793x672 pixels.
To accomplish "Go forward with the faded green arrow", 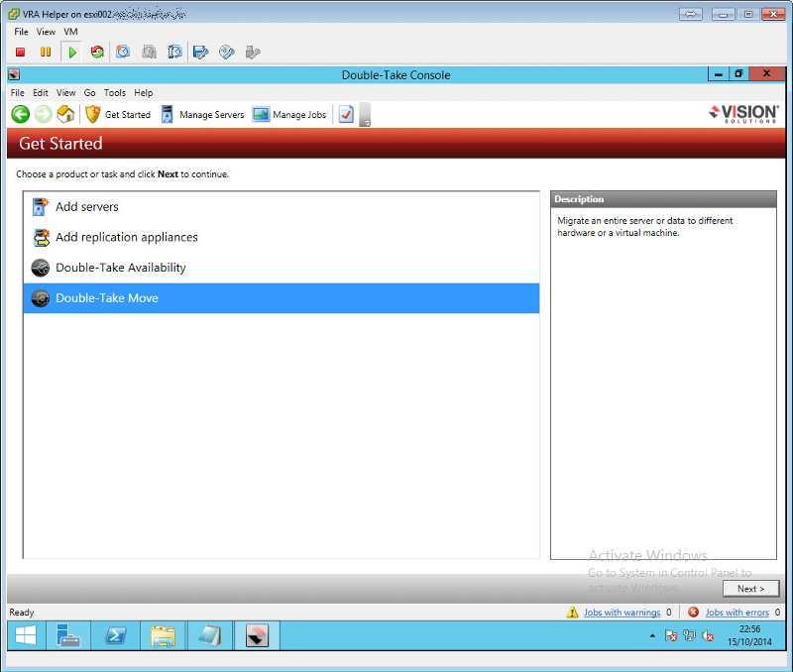I will [x=43, y=114].
